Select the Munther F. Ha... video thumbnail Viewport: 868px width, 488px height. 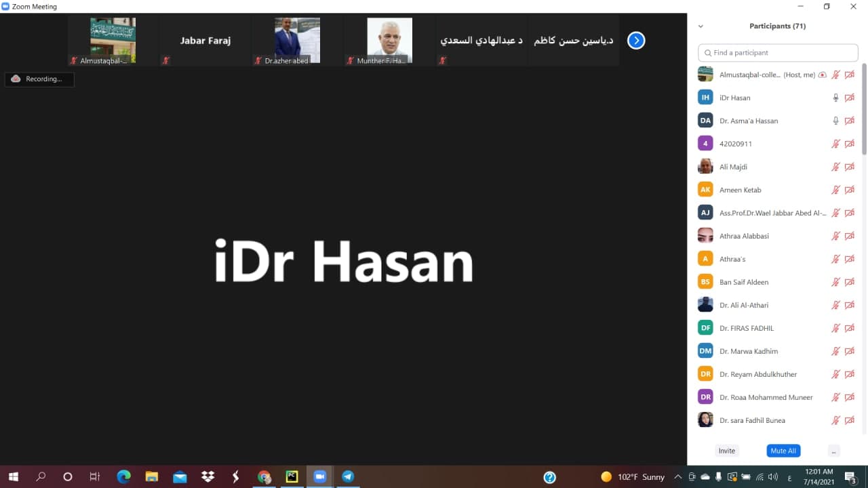389,41
